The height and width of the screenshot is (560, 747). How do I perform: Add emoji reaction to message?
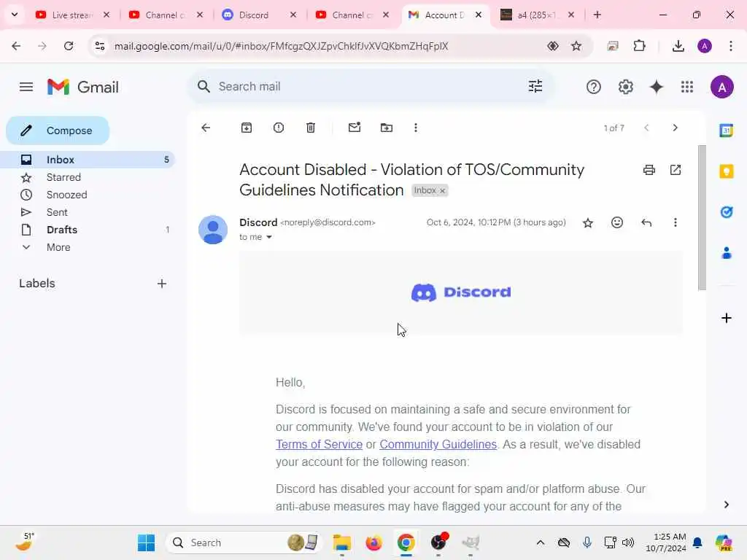click(x=617, y=222)
